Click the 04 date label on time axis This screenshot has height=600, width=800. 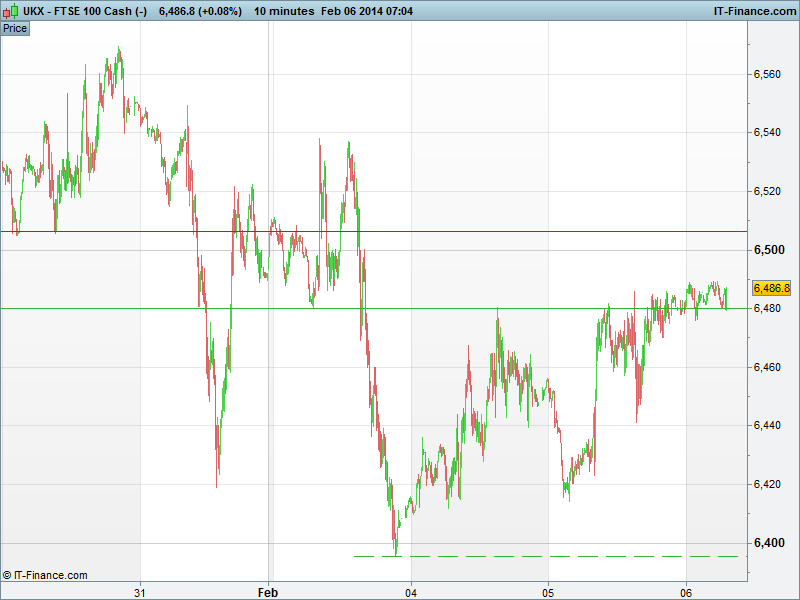pyautogui.click(x=411, y=592)
